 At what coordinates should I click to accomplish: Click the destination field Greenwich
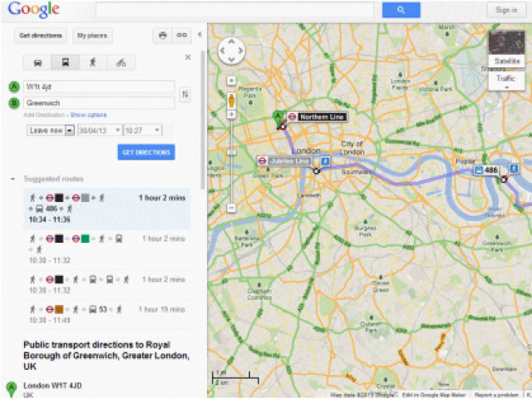pos(99,103)
